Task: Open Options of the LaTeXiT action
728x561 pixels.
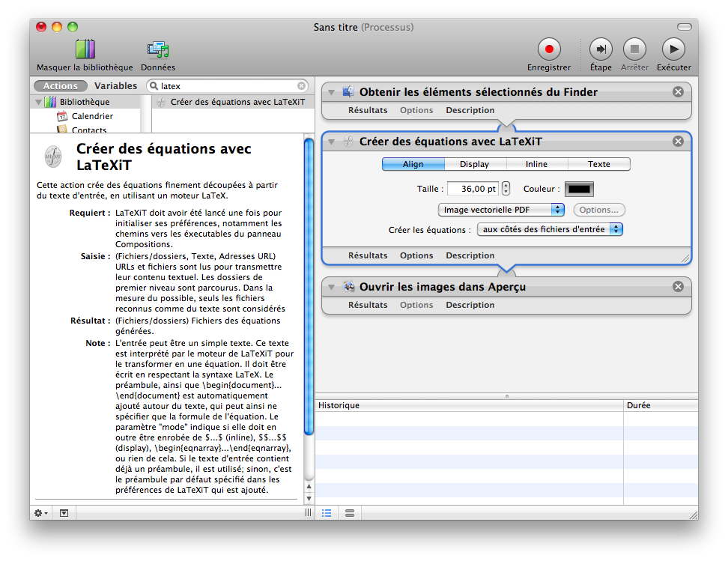Action: click(x=416, y=255)
